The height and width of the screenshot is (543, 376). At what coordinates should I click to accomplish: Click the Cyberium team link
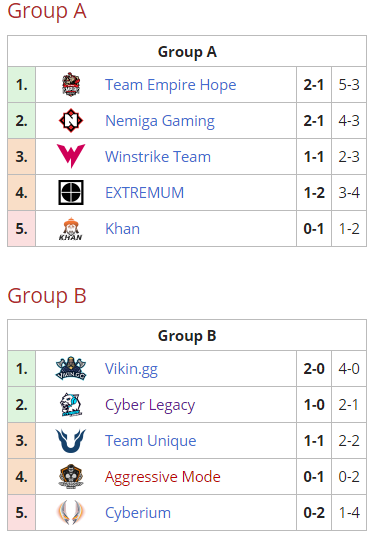(138, 513)
